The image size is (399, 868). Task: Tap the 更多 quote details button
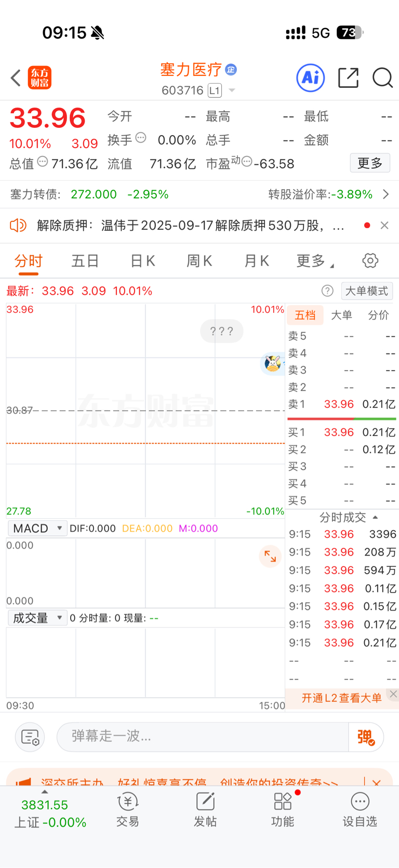(370, 163)
